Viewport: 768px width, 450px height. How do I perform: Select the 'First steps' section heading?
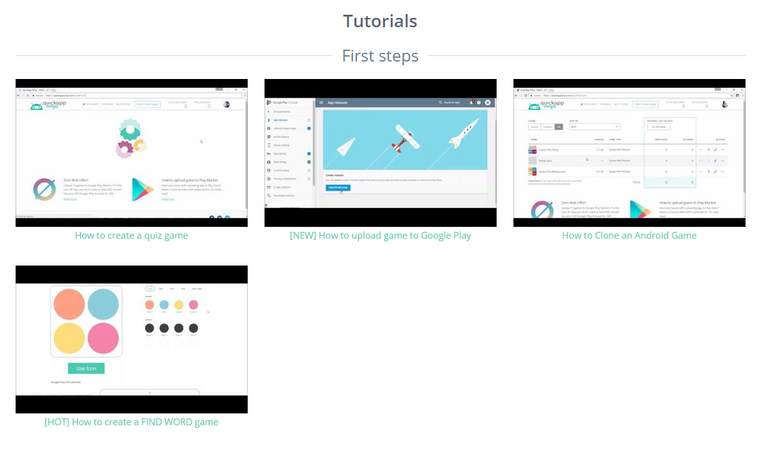[x=380, y=56]
